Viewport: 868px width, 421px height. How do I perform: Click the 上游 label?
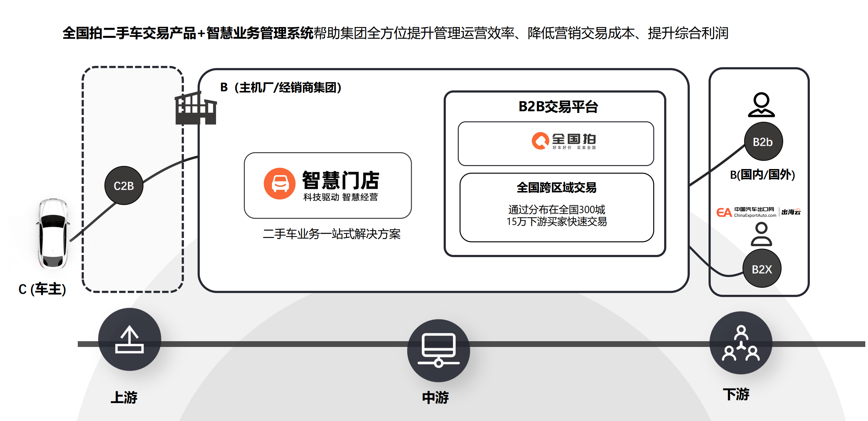[124, 397]
